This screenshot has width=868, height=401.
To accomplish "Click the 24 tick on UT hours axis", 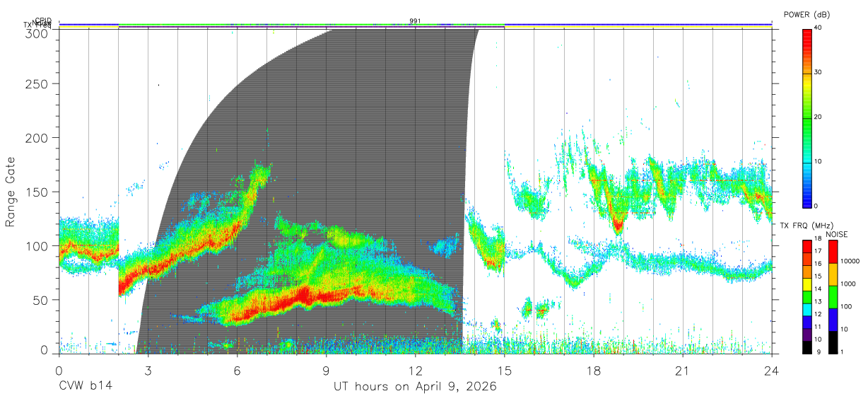I will [772, 370].
